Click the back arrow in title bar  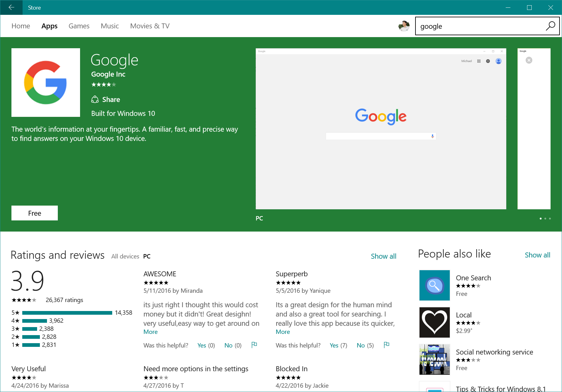point(11,7)
